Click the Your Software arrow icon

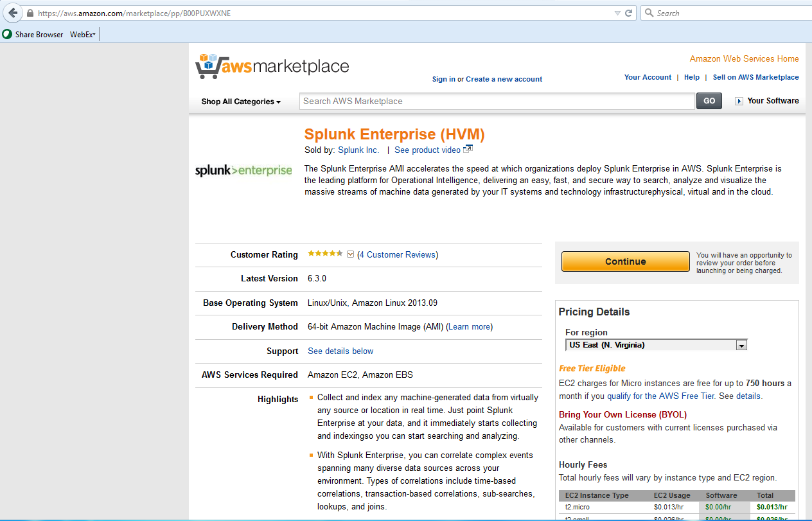(x=739, y=101)
